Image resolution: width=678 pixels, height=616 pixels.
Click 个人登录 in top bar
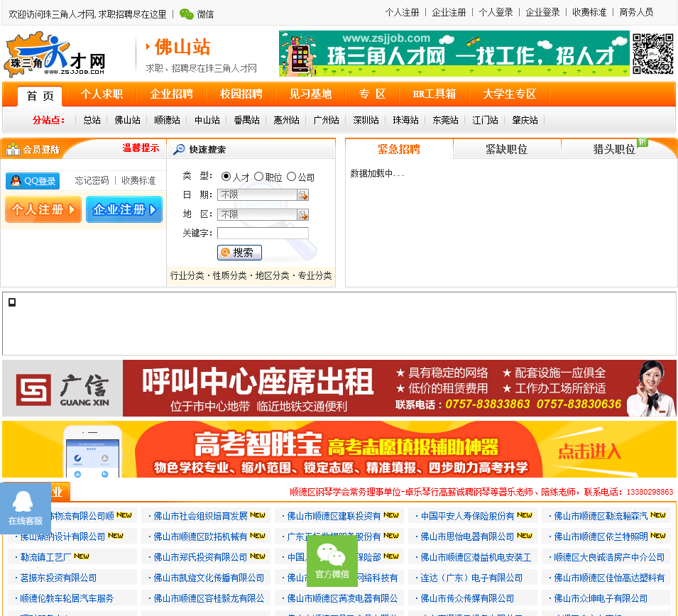click(496, 13)
